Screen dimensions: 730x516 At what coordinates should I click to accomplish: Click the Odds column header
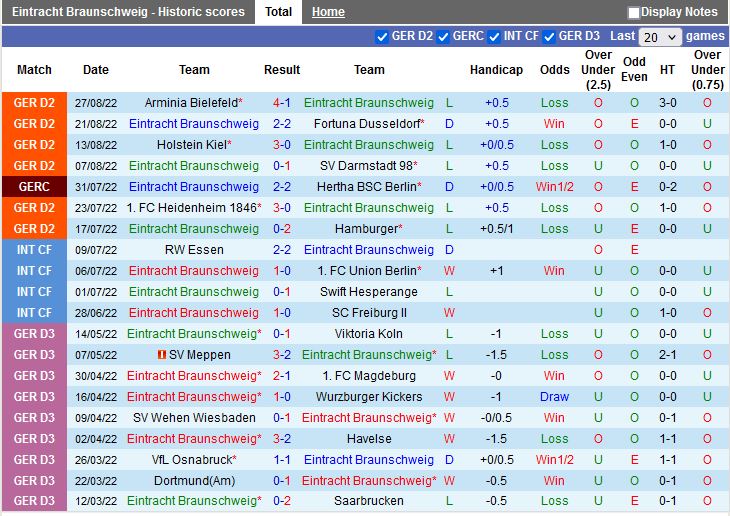[554, 70]
